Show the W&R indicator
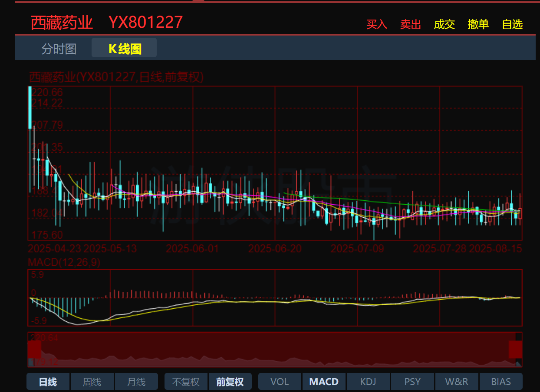This screenshot has height=392, width=540. pyautogui.click(x=457, y=382)
